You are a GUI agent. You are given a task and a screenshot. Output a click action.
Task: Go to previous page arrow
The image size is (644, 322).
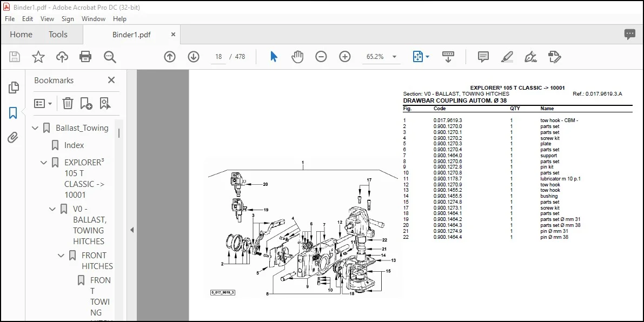[x=170, y=57]
